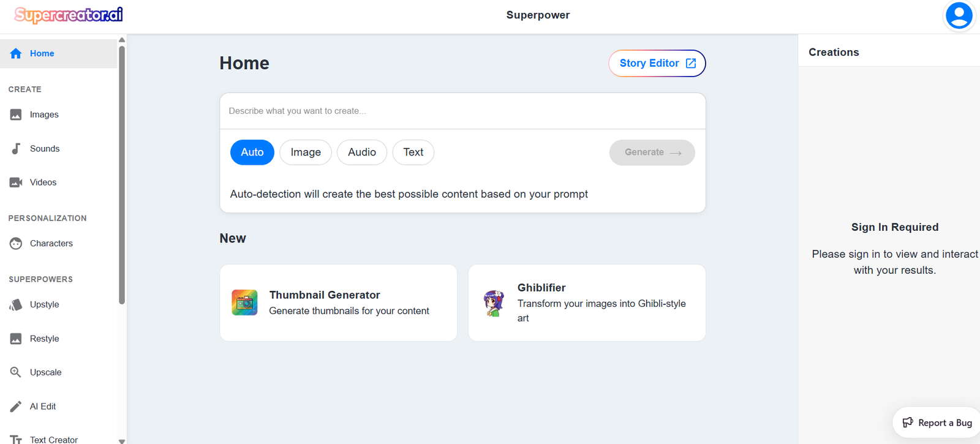Click the Sounds music note icon
This screenshot has height=444, width=980.
tap(16, 148)
